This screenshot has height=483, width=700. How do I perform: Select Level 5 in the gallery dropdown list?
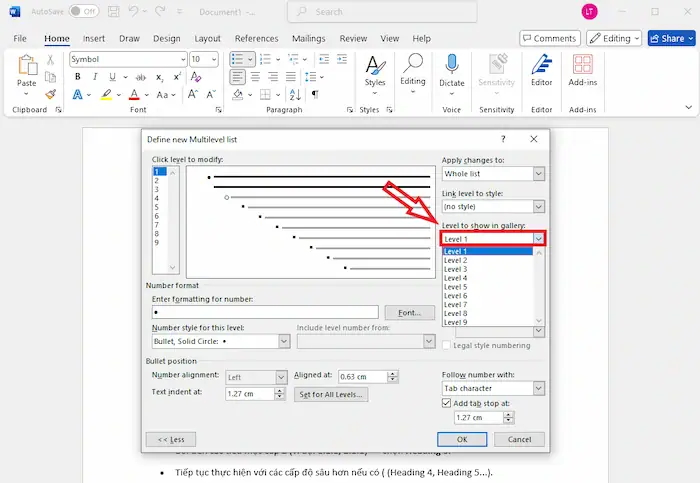pyautogui.click(x=455, y=287)
